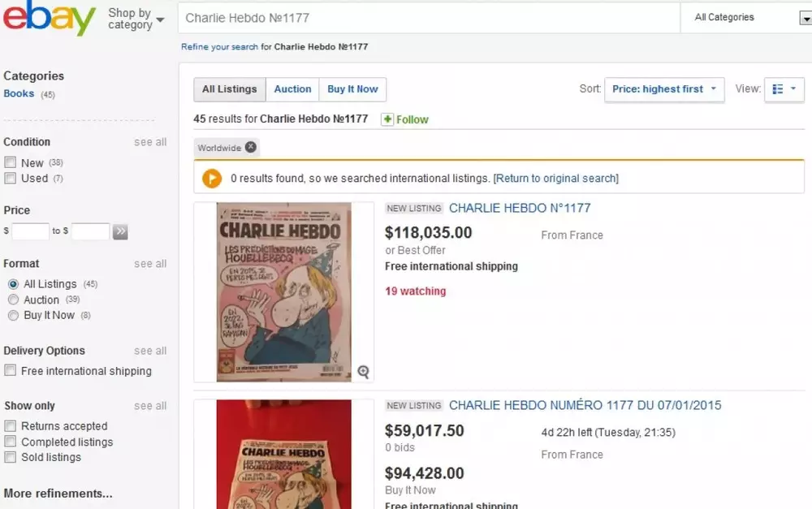Switch to the Auction tab
812x509 pixels.
coord(292,89)
